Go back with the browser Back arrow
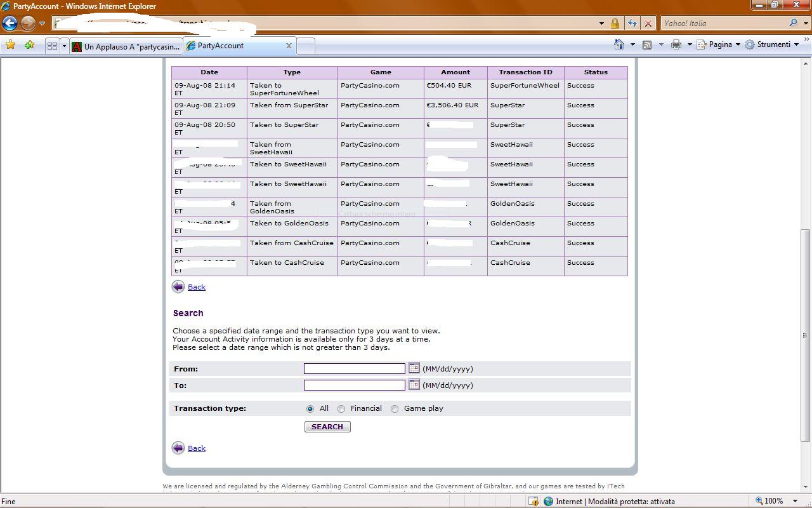Viewport: 812px width, 508px height. (10, 23)
